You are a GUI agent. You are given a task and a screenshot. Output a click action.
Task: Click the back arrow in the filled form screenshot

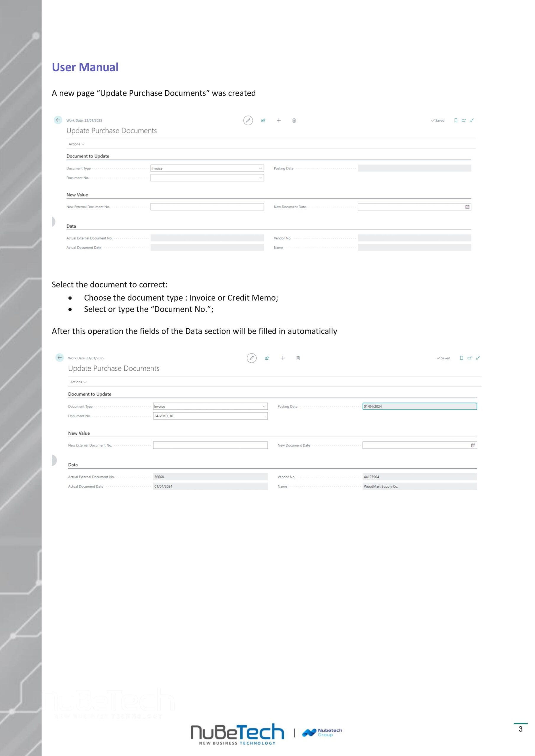60,358
